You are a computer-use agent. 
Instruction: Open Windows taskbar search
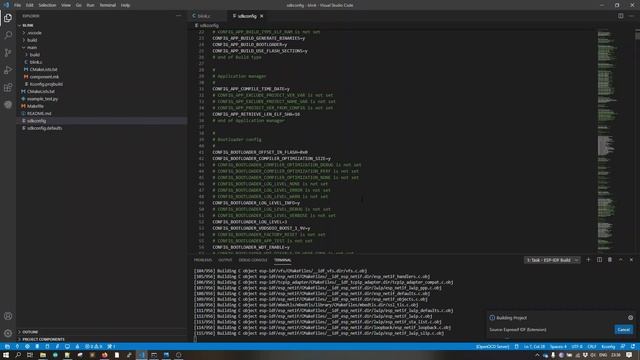coord(18,355)
